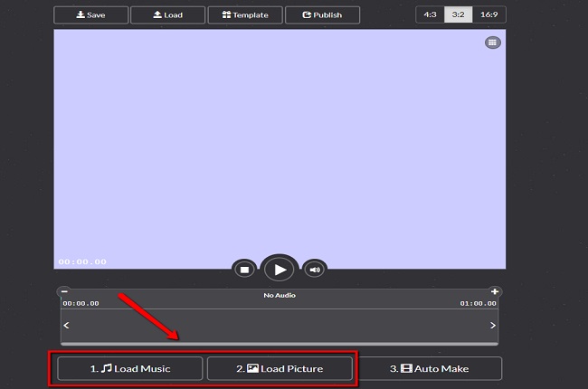This screenshot has width=588, height=389.
Task: Click the 00:00.00 timecode in preview
Action: [x=82, y=261]
